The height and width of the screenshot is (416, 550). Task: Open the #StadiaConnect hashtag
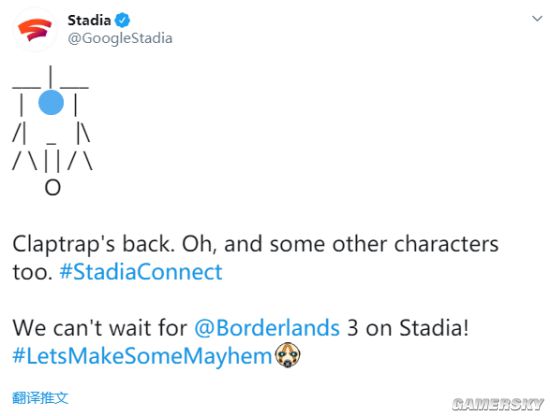pos(141,272)
